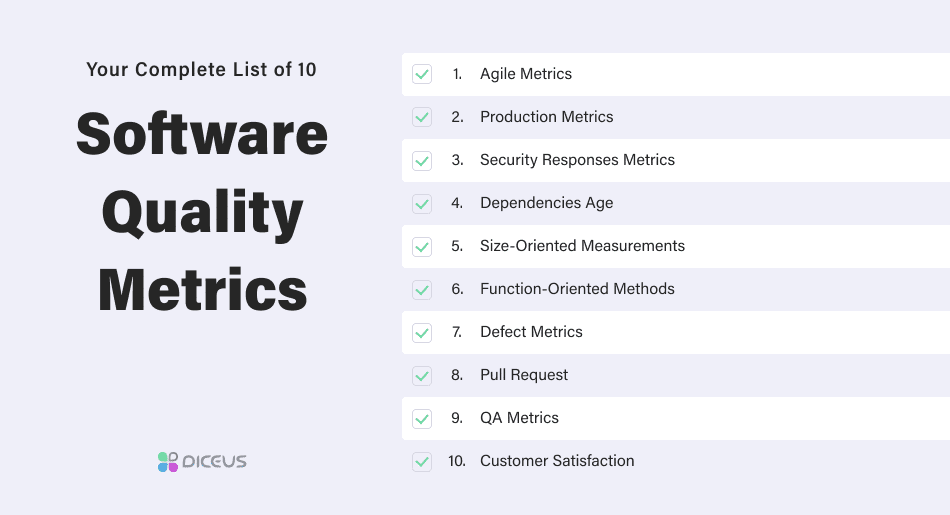950x515 pixels.
Task: Toggle the Function-Oriented Methods checkbox
Action: (422, 290)
